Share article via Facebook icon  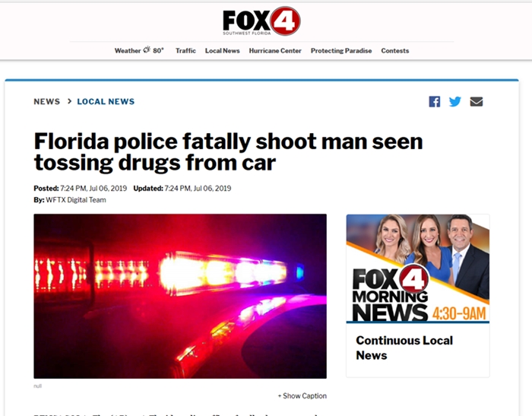(434, 102)
